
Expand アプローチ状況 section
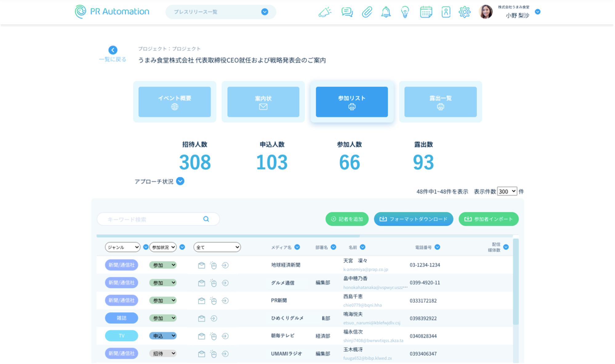(x=180, y=181)
